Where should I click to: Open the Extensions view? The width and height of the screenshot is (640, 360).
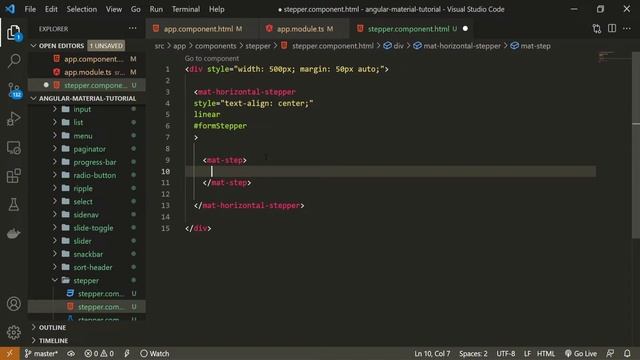(13, 176)
